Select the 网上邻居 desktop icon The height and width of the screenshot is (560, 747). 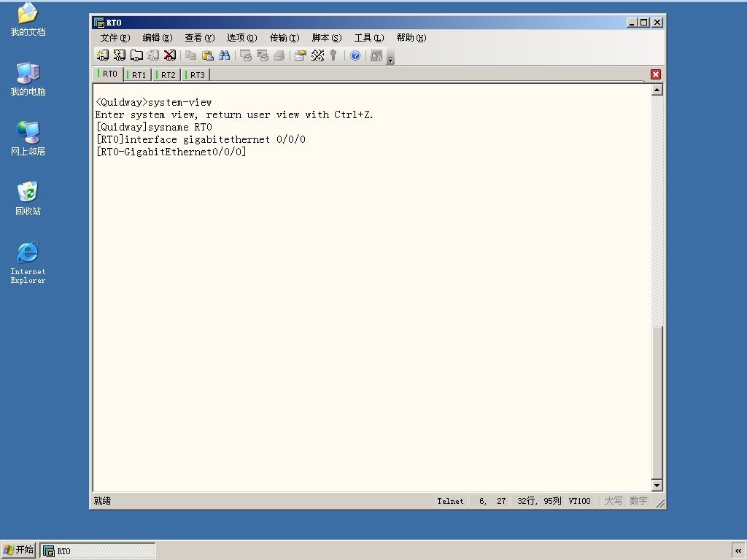pos(28,138)
